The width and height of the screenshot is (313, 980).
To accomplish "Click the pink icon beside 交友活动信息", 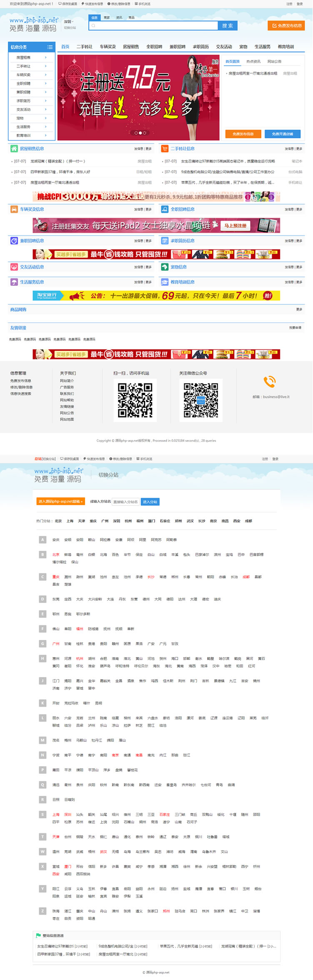I will click(x=14, y=267).
